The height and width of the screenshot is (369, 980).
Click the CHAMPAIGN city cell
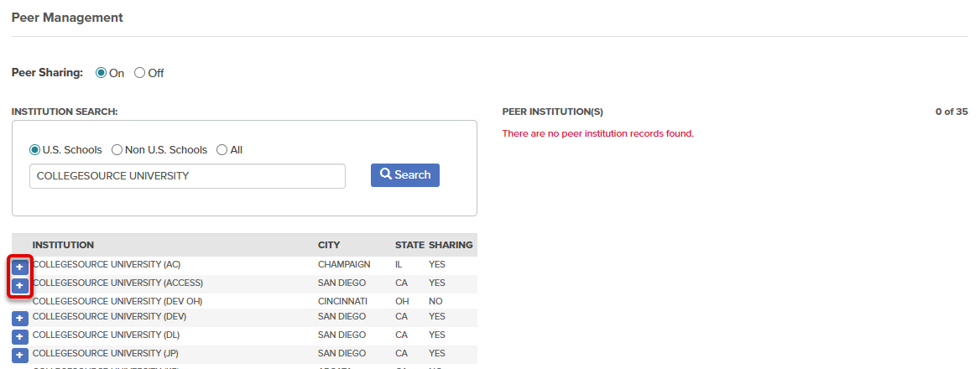pyautogui.click(x=344, y=264)
